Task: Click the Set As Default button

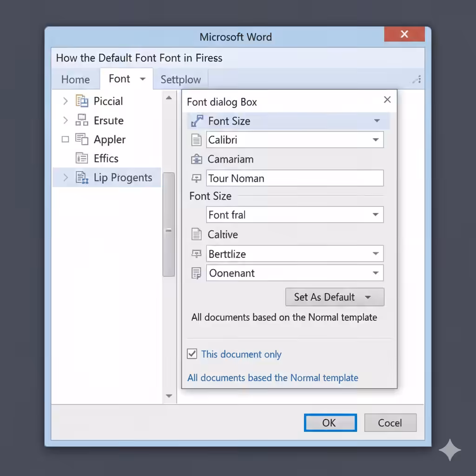Action: pos(335,297)
